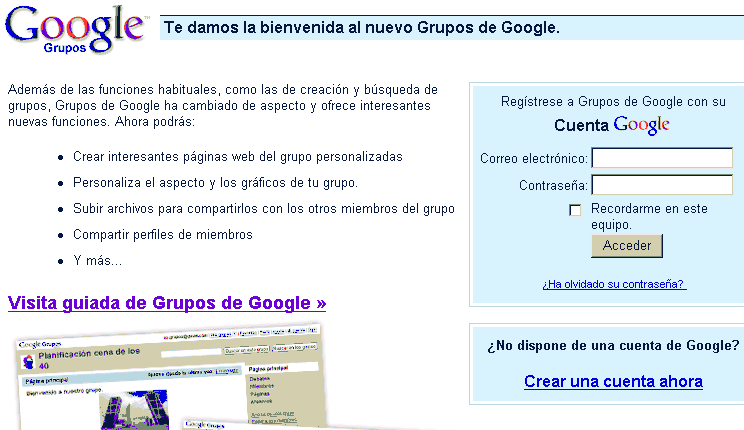Click text 'Compartir perfiles de miembros'

pyautogui.click(x=163, y=234)
